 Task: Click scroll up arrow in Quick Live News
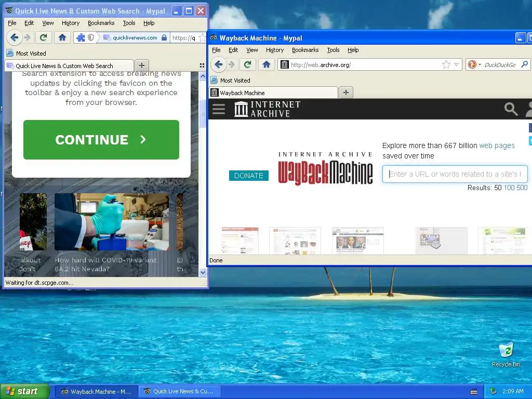click(203, 76)
